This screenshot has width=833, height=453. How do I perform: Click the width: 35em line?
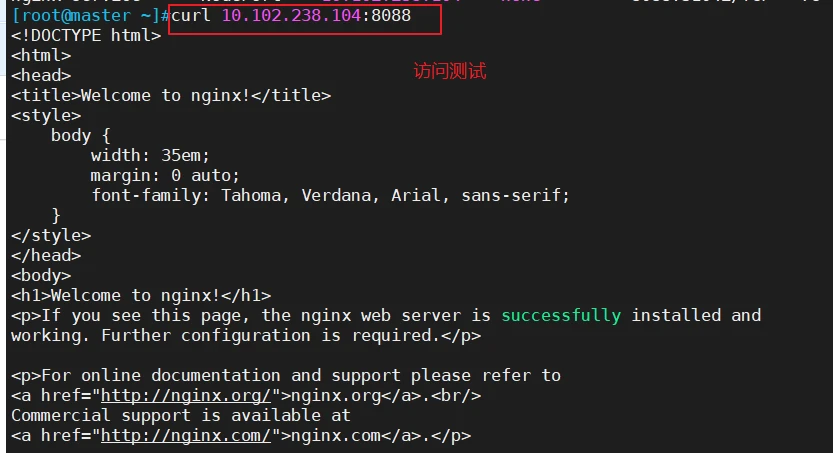tap(150, 156)
